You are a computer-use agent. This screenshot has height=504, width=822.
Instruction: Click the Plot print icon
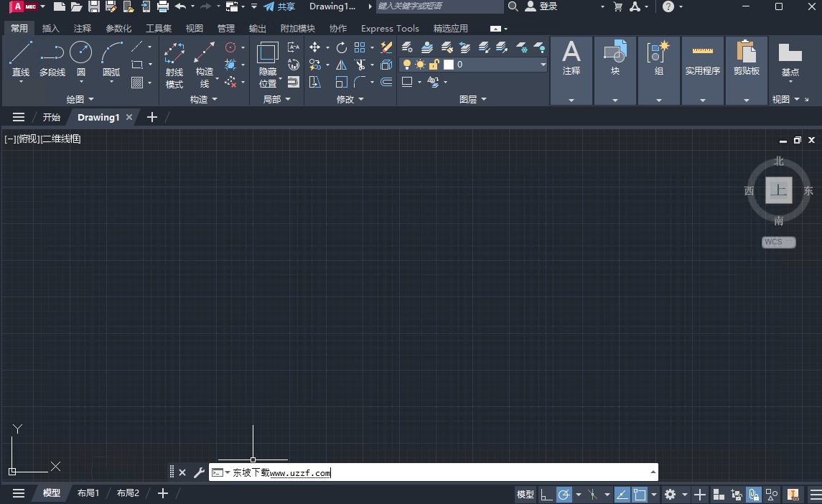163,6
